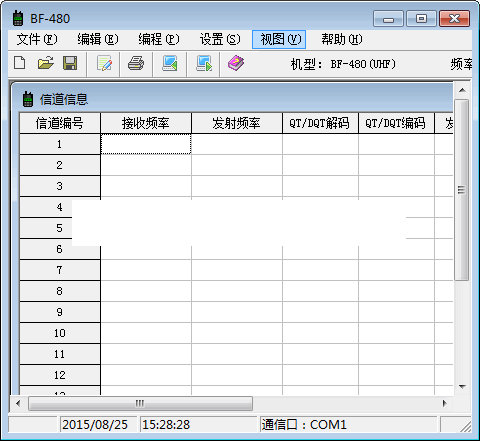The height and width of the screenshot is (441, 480).
Task: Click the 机型：BF-480(UHF) label
Action: [343, 64]
